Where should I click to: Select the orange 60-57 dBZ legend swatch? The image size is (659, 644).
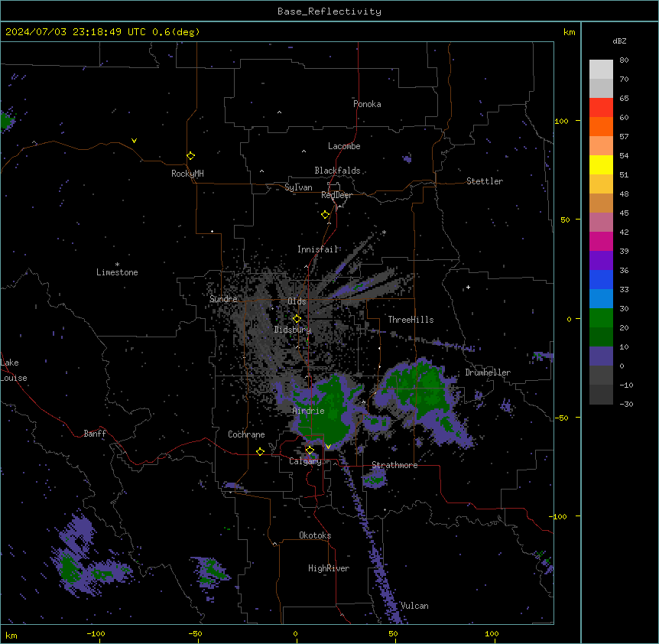coord(601,126)
